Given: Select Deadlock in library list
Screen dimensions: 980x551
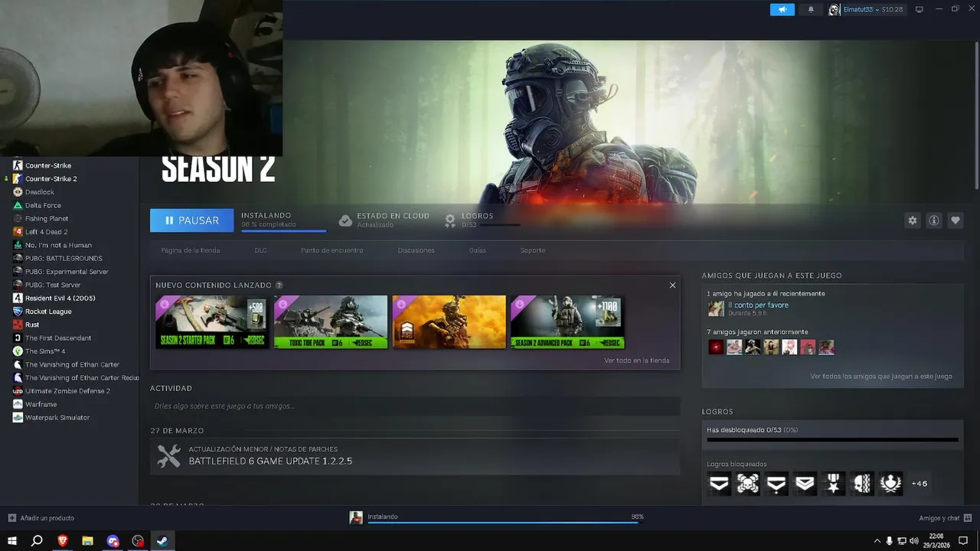Looking at the screenshot, I should pyautogui.click(x=40, y=192).
